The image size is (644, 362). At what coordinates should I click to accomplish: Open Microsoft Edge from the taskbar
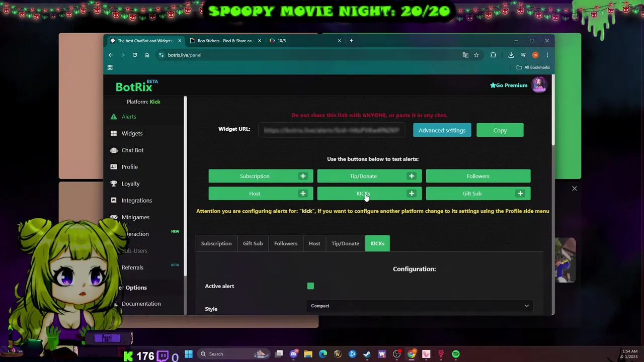click(323, 354)
